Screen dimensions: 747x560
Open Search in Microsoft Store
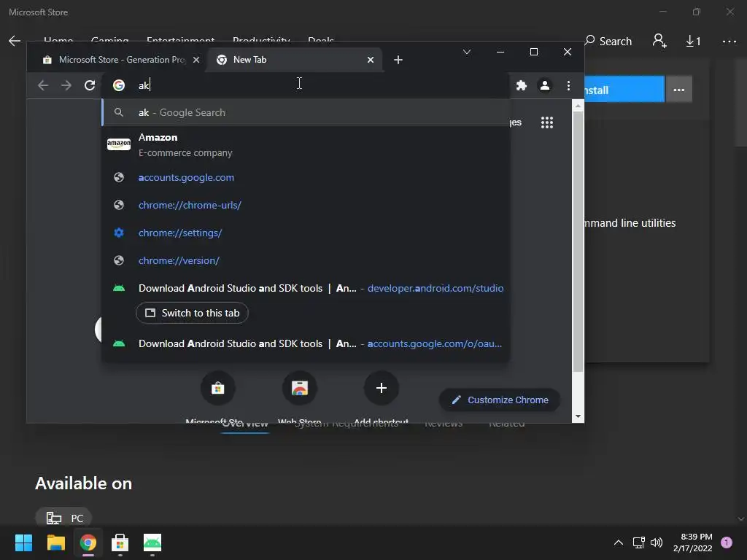click(608, 42)
